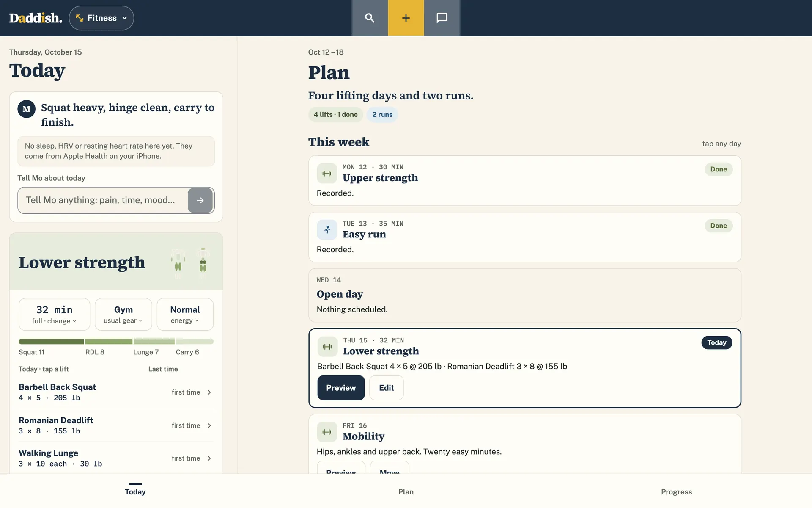Open the chat message icon
812x508 pixels.
(x=442, y=18)
